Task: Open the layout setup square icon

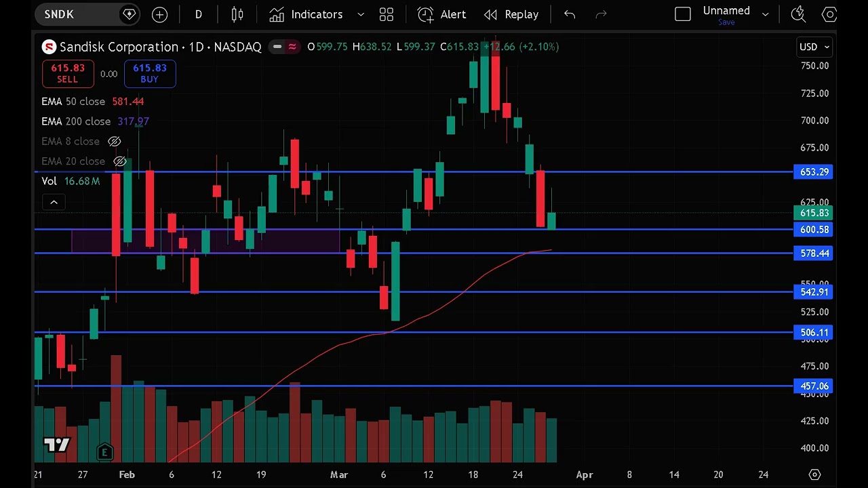Action: (x=683, y=14)
